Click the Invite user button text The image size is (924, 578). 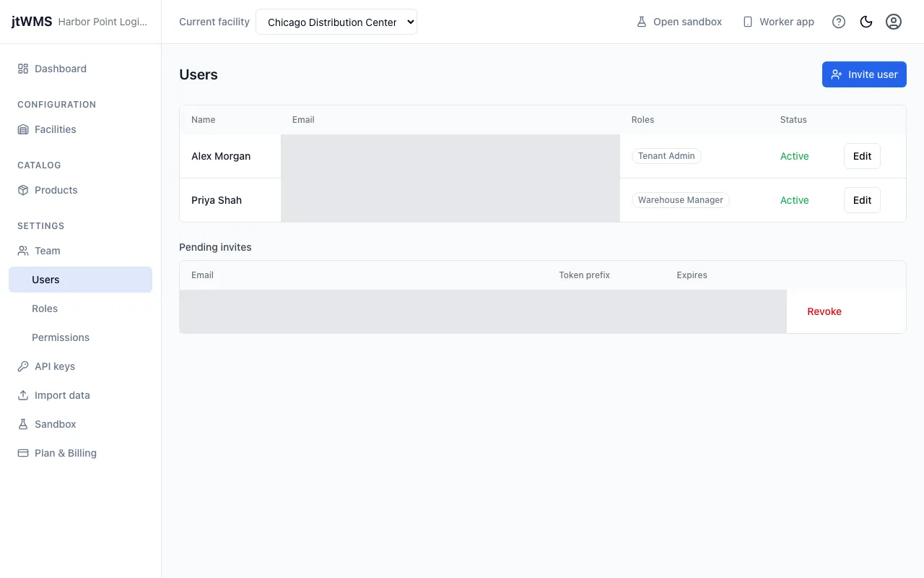point(873,74)
